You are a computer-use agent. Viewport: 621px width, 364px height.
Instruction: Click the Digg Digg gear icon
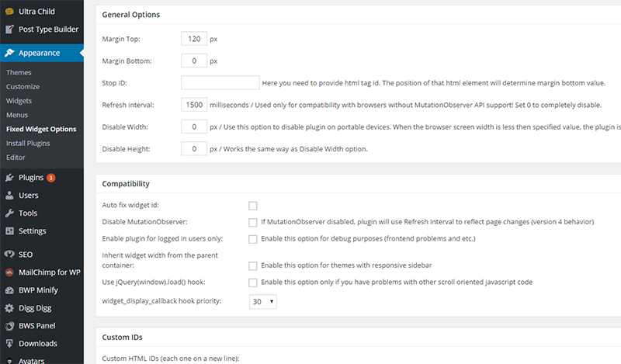pos(9,308)
